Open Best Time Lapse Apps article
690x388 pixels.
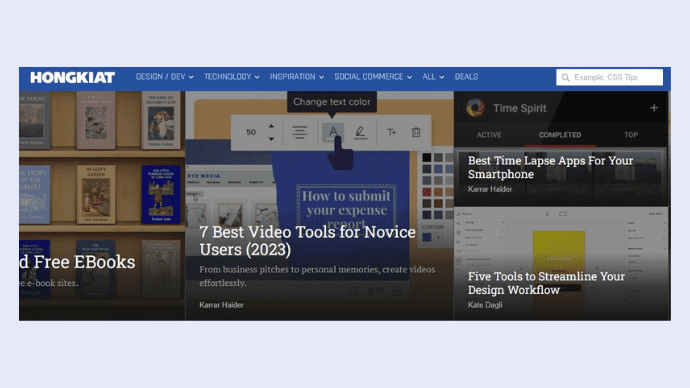pos(550,167)
